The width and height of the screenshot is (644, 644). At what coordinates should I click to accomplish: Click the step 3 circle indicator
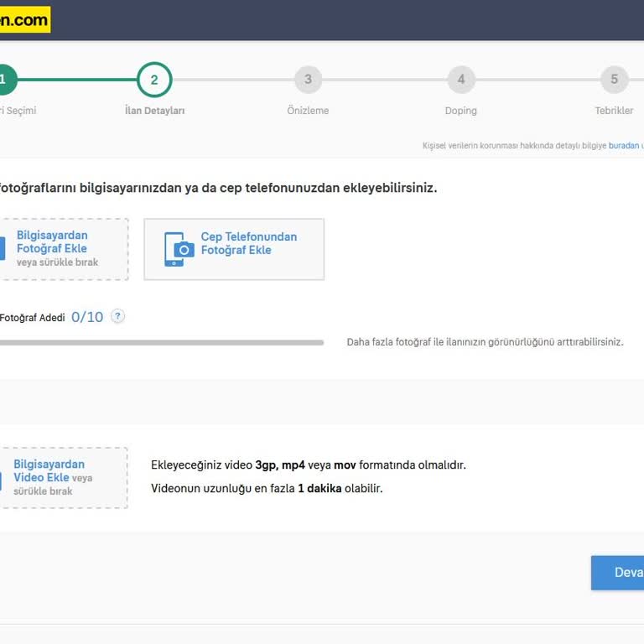(308, 80)
